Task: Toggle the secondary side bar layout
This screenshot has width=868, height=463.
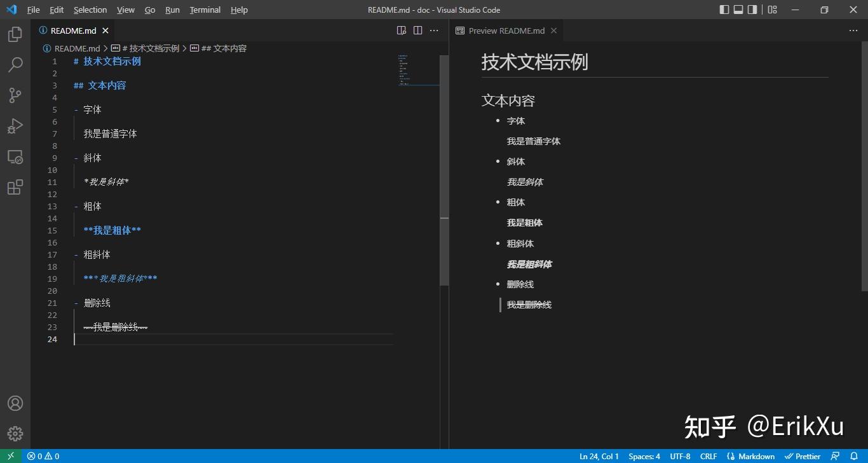Action: (x=752, y=10)
